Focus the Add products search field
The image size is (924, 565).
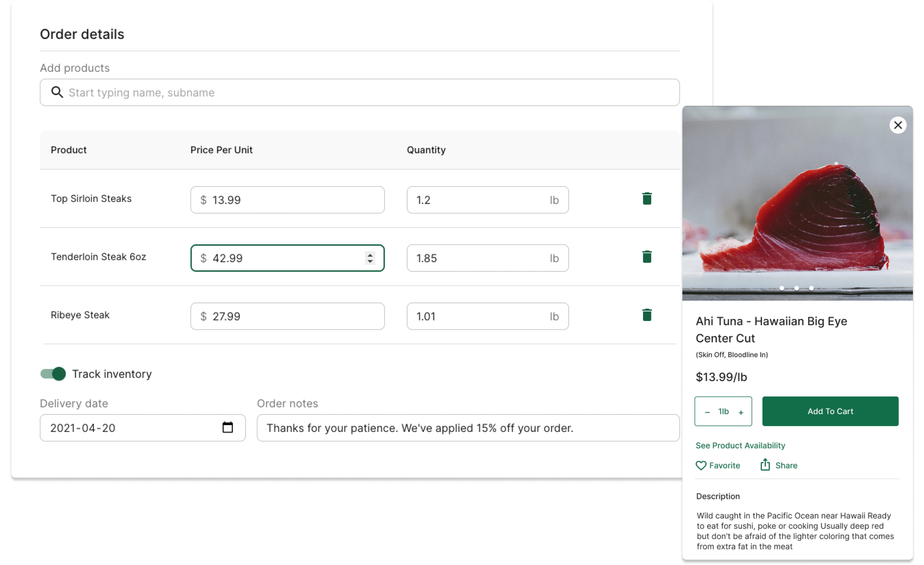(360, 92)
